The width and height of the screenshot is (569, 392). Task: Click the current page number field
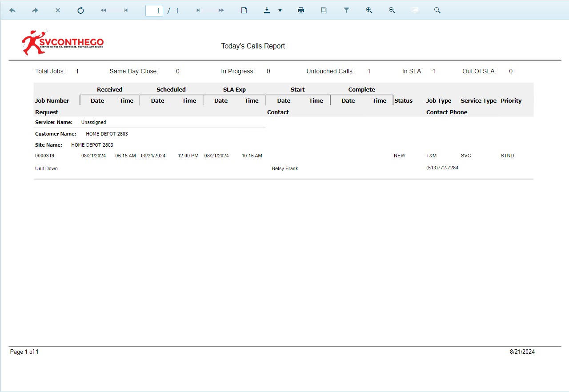[x=154, y=10]
